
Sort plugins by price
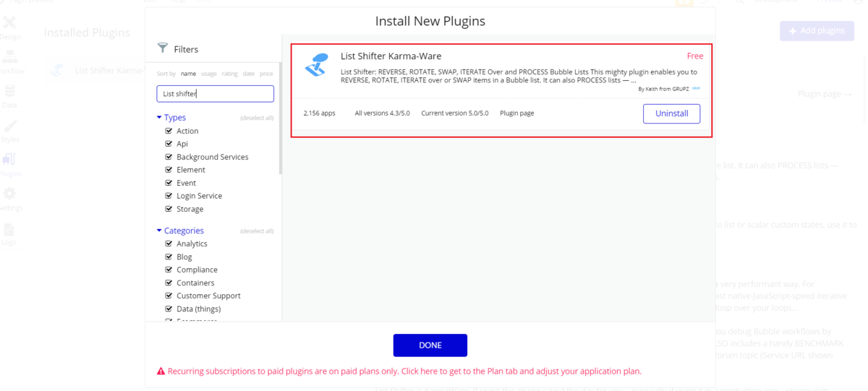click(266, 74)
